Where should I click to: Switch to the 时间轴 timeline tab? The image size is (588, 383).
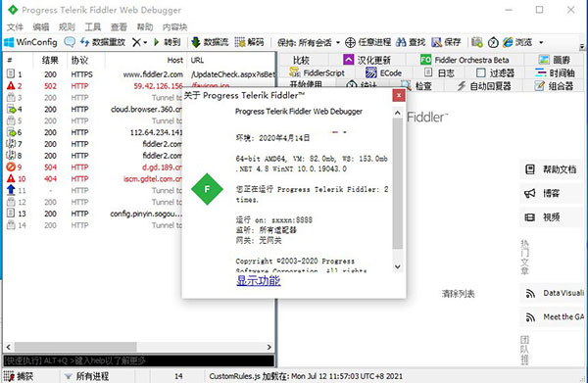click(x=555, y=72)
